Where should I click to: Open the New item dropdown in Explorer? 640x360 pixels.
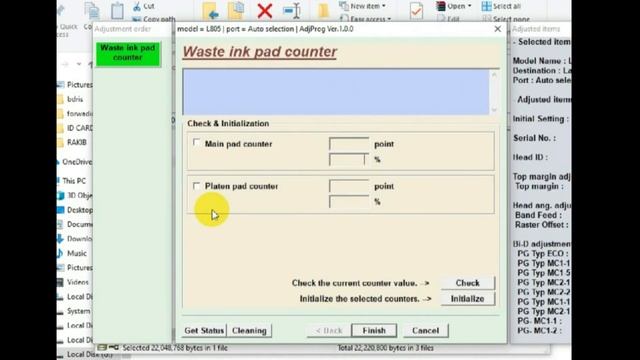point(362,6)
